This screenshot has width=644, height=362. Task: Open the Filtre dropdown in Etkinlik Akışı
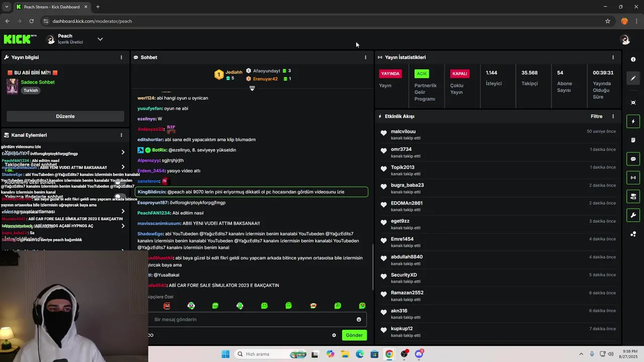(596, 116)
